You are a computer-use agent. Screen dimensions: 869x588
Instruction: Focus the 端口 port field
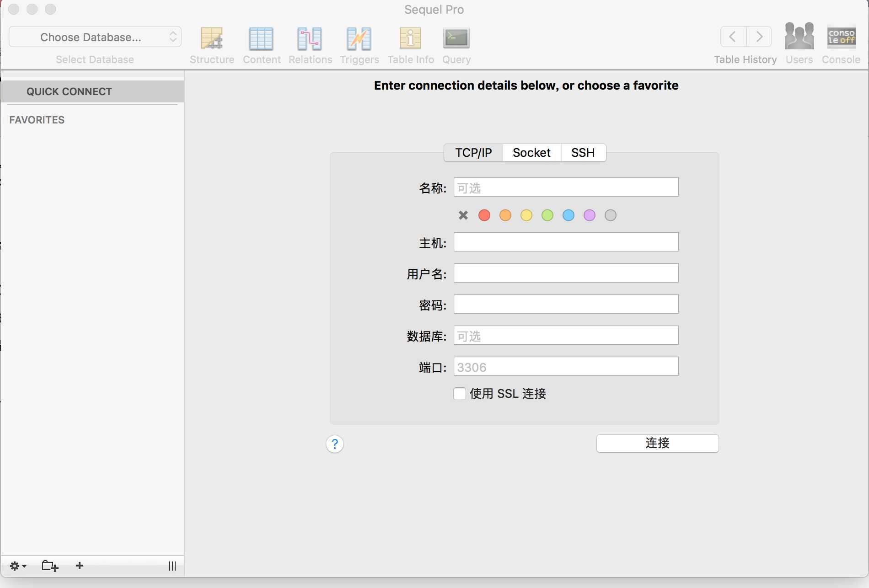pos(566,366)
